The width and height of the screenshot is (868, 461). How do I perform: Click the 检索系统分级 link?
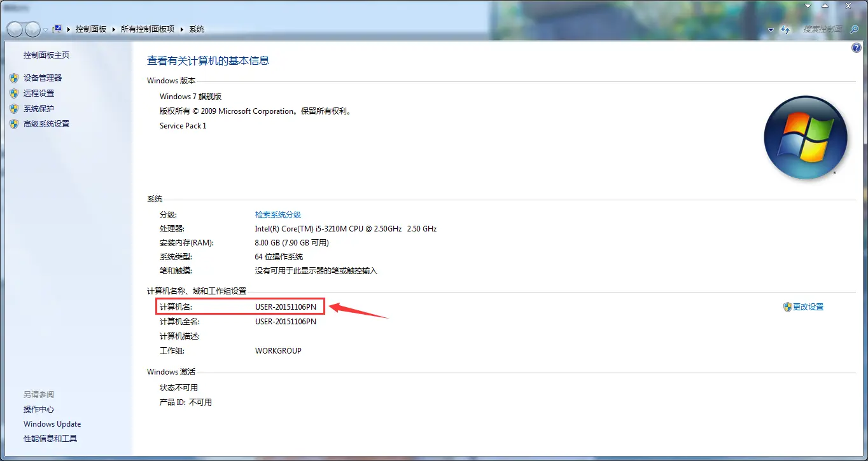(278, 215)
